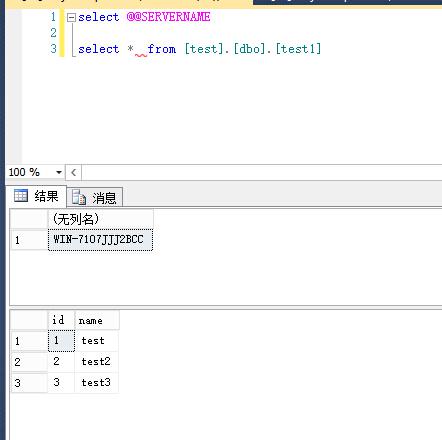Click the left scroll arrow of the editor scrollbar
The image size is (442, 440).
(x=74, y=172)
